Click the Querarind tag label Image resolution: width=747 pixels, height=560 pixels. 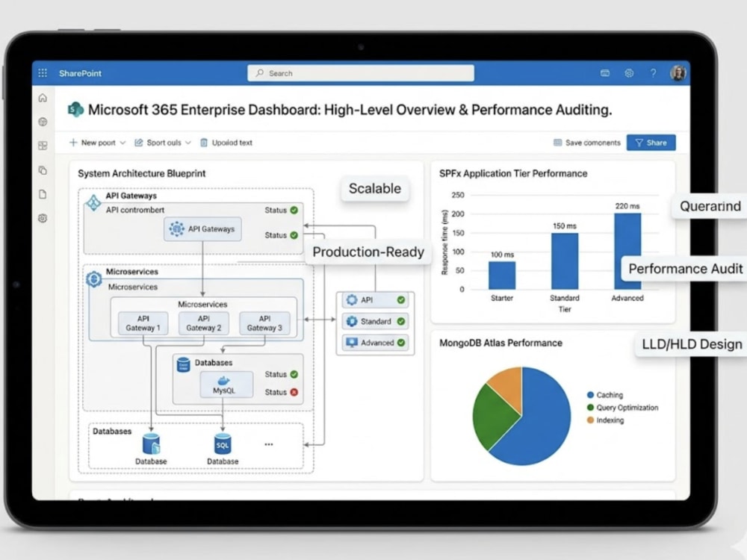coord(710,206)
